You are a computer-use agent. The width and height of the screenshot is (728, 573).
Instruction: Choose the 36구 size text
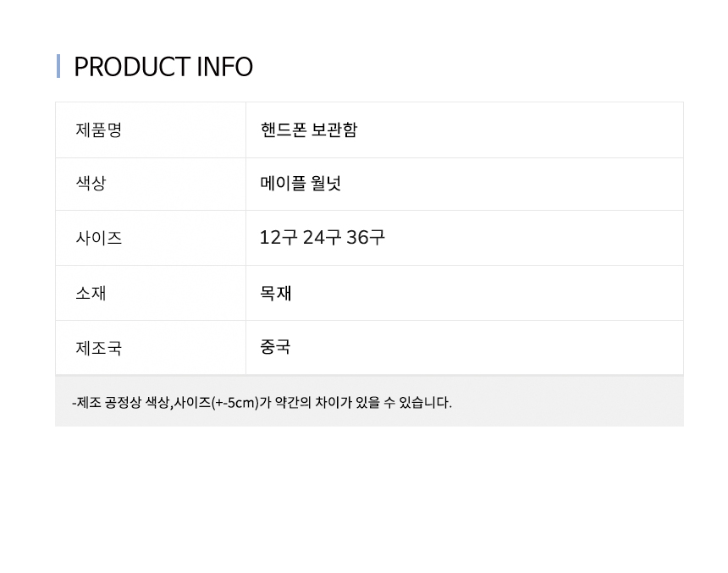point(366,238)
